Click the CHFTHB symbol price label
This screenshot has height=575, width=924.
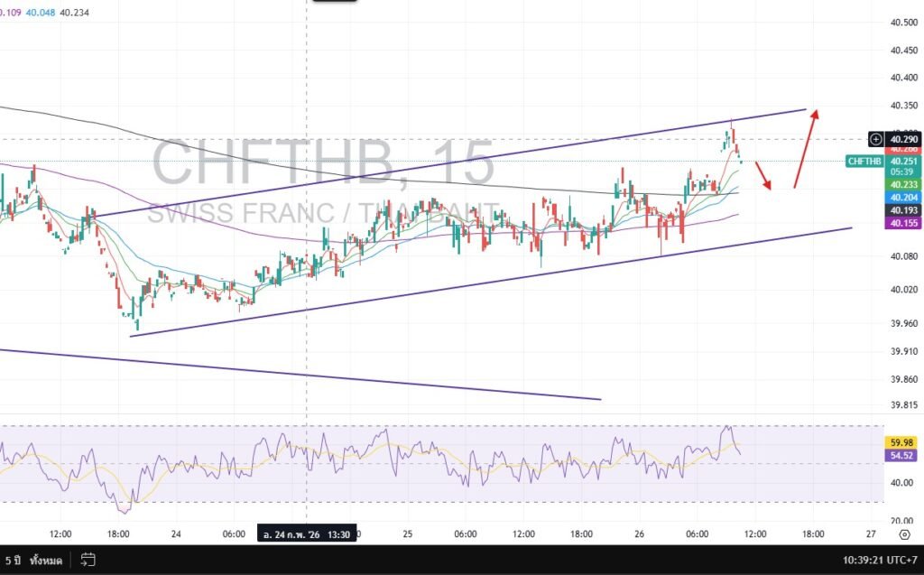tap(864, 162)
